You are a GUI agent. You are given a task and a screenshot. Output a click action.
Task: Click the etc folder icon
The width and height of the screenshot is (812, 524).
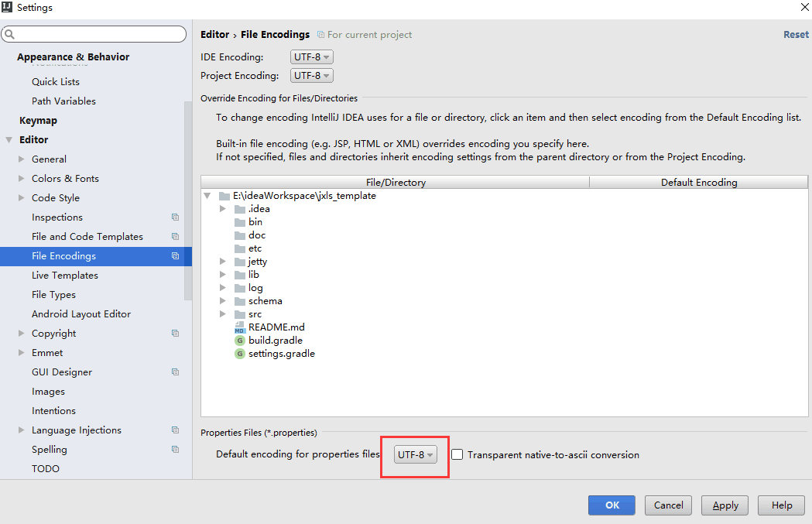point(240,248)
